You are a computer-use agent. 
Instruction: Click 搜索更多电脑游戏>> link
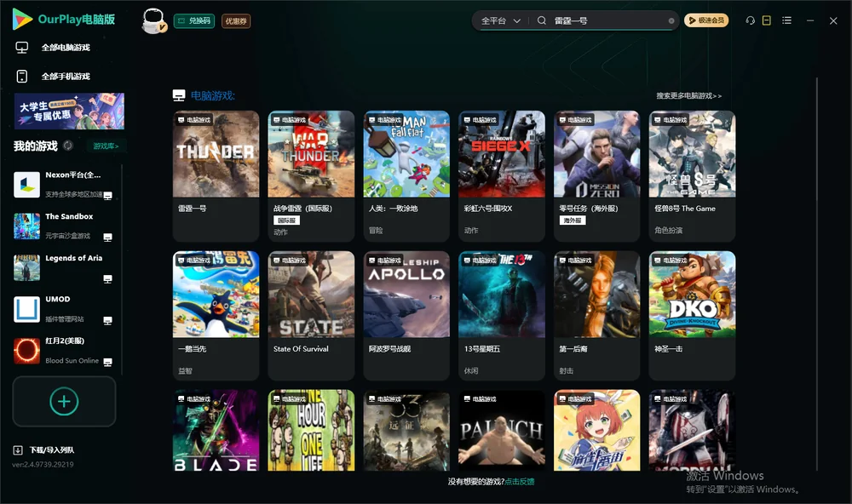pos(688,96)
